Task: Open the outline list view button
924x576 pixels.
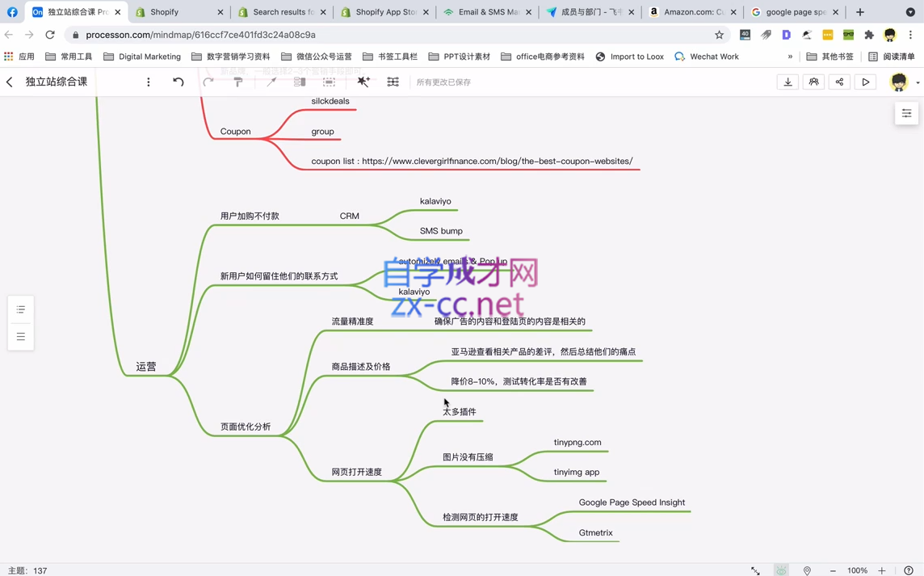Action: click(x=21, y=309)
